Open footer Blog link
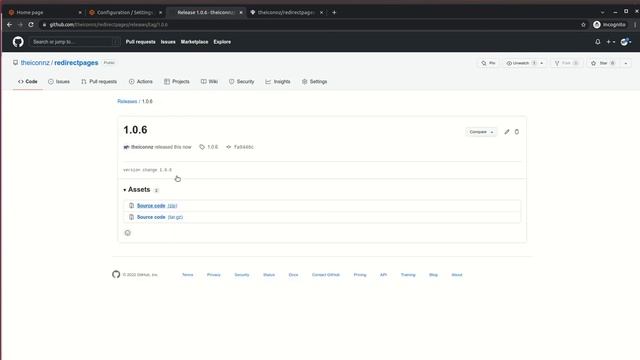This screenshot has height=360, width=640. [x=433, y=275]
